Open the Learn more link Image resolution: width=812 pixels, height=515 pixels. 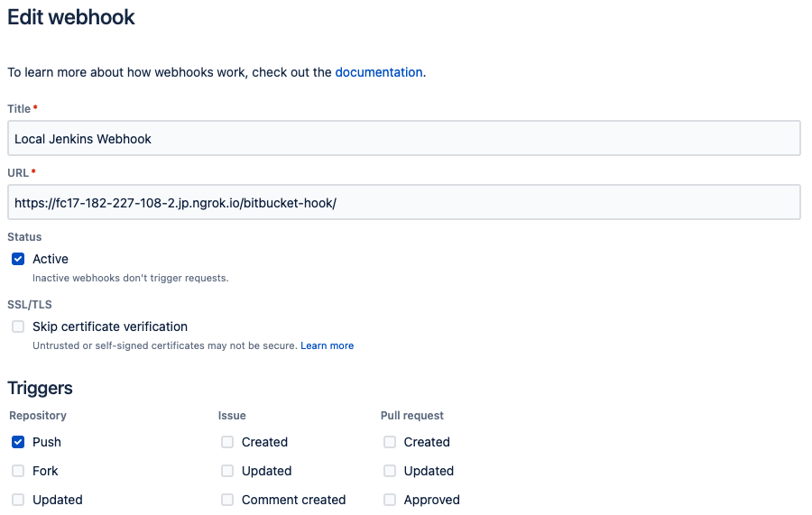(327, 345)
